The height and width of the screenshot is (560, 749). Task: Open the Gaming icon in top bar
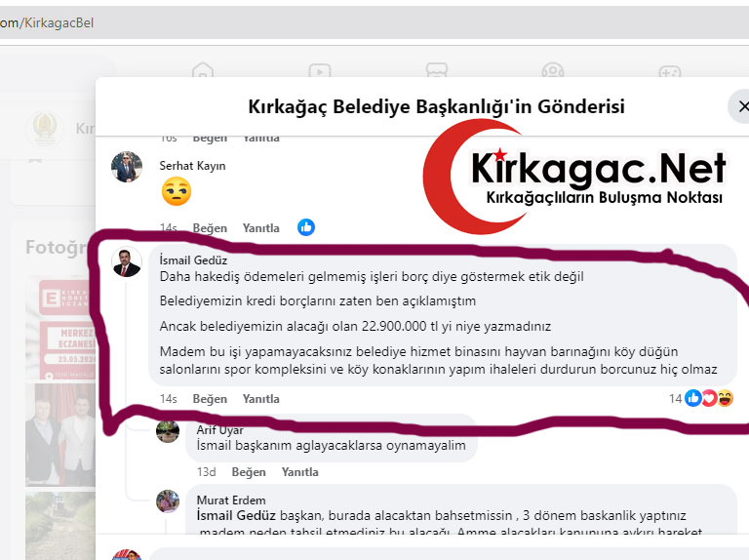point(670,71)
